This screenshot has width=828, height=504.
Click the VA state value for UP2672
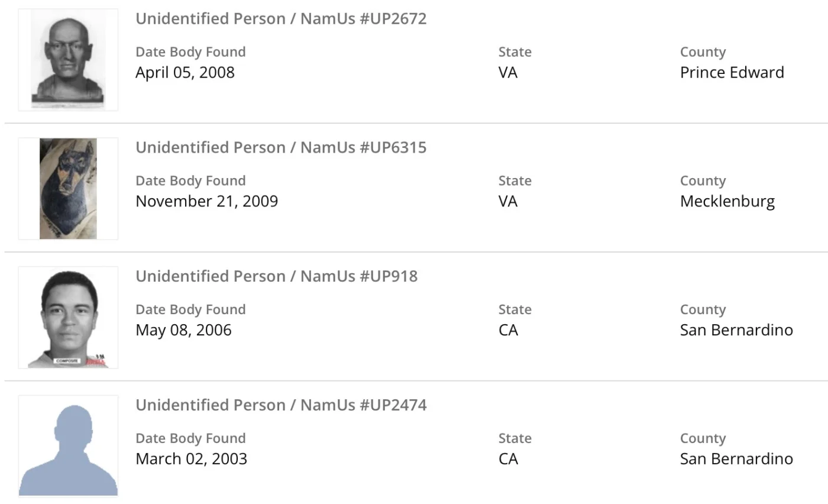[508, 73]
